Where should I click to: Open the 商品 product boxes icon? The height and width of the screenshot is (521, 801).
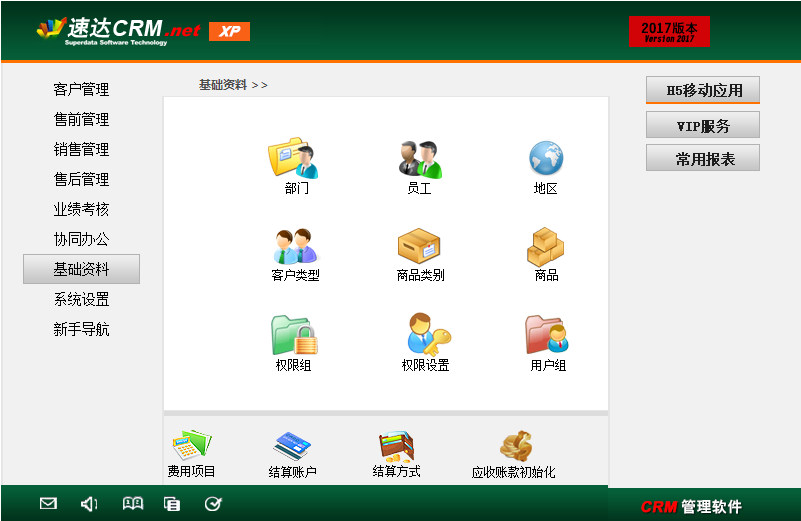(546, 246)
